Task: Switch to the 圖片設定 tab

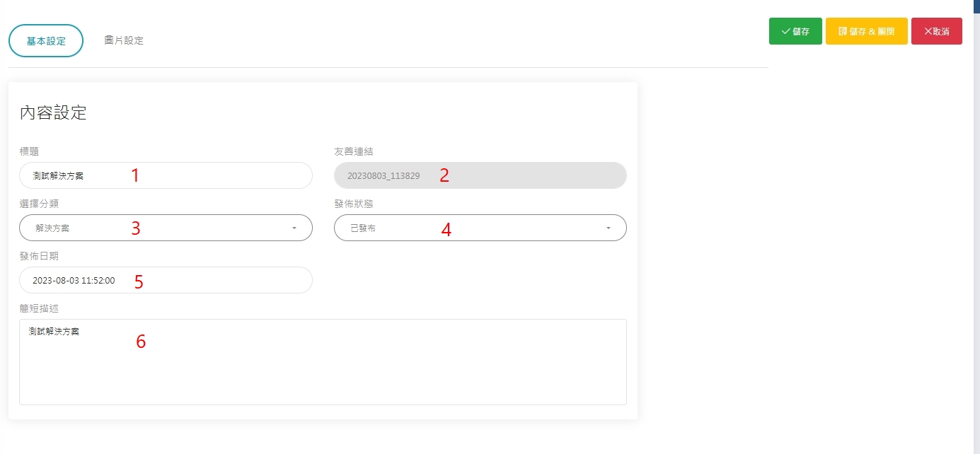Action: (x=124, y=40)
